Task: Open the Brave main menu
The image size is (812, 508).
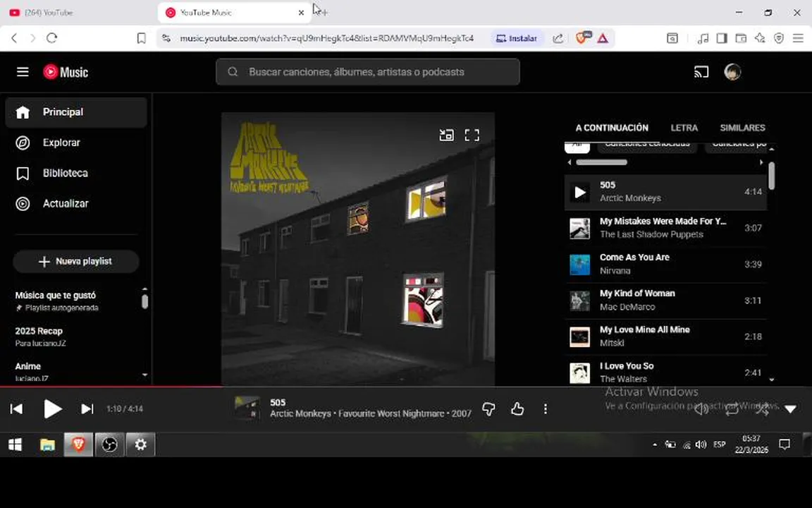Action: 798,38
